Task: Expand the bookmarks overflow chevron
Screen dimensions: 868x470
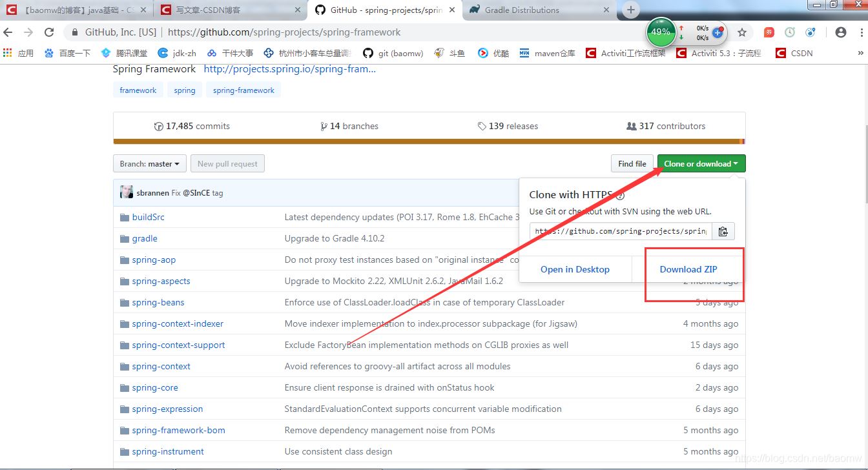Action: click(860, 53)
